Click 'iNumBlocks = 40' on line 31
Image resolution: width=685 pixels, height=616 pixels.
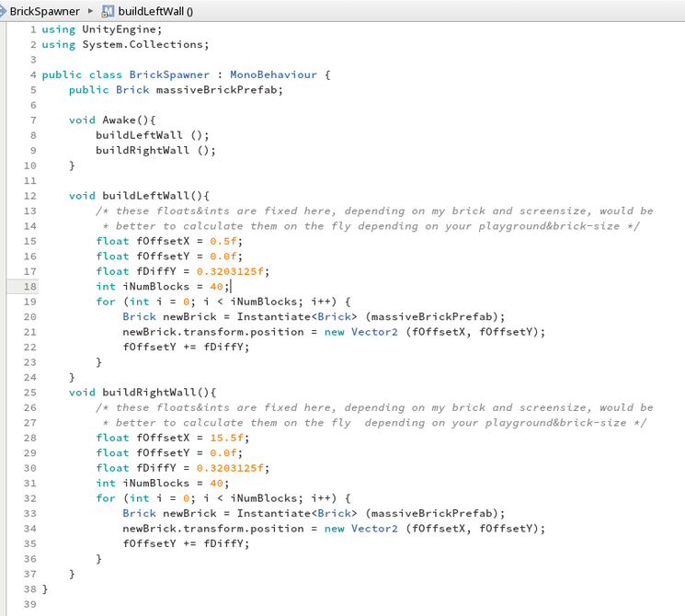[173, 484]
